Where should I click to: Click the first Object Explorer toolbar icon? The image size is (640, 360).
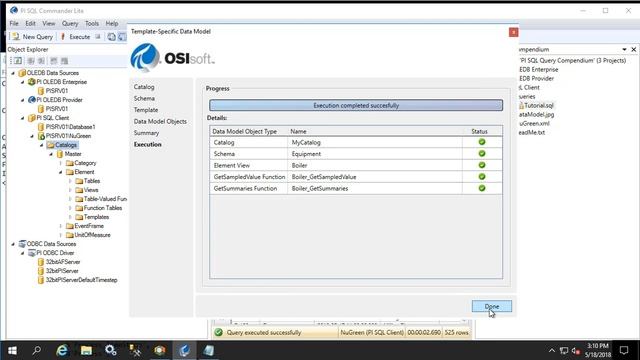coord(18,61)
